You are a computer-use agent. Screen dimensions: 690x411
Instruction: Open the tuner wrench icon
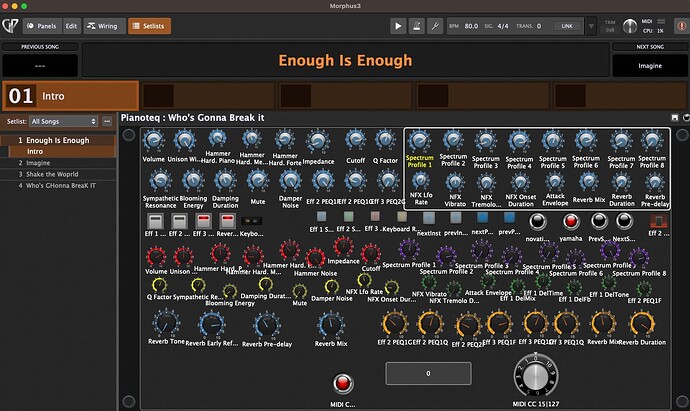pos(435,26)
